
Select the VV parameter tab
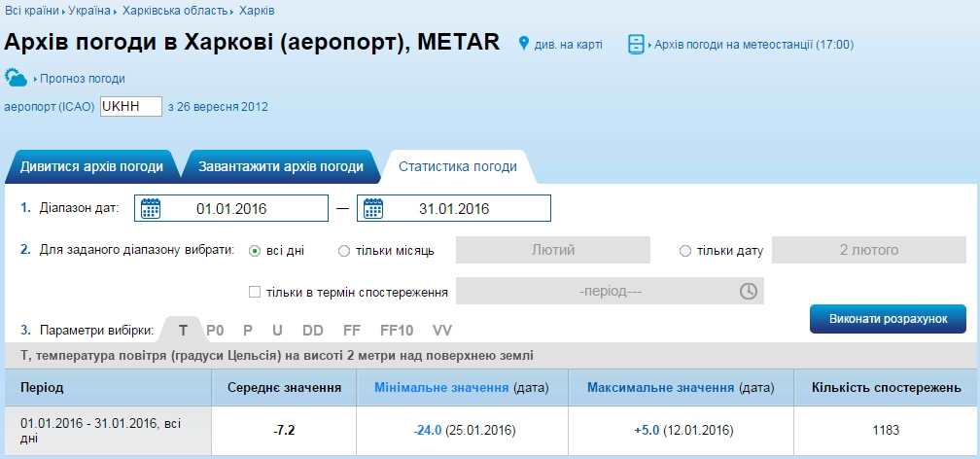pos(441,331)
